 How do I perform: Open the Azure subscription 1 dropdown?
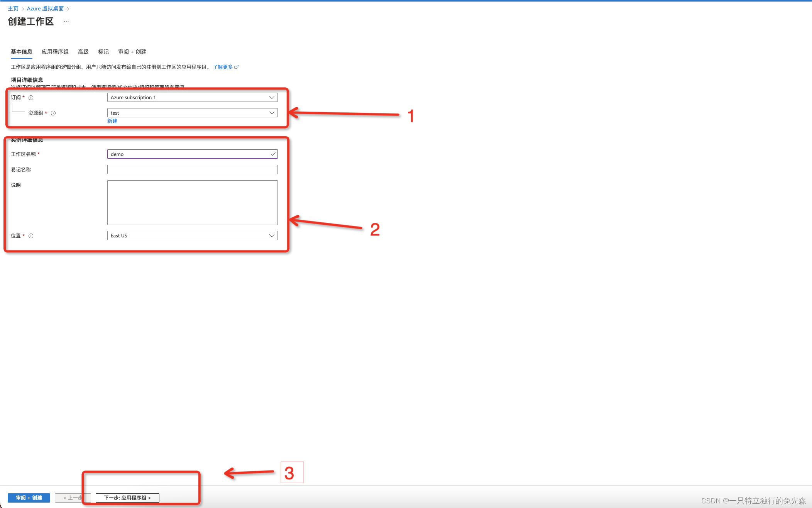tap(192, 97)
